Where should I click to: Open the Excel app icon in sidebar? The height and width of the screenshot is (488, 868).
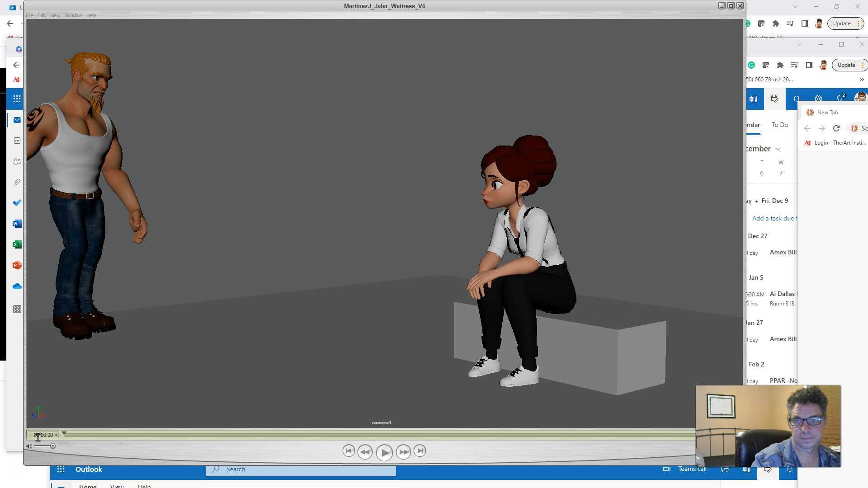click(x=17, y=244)
